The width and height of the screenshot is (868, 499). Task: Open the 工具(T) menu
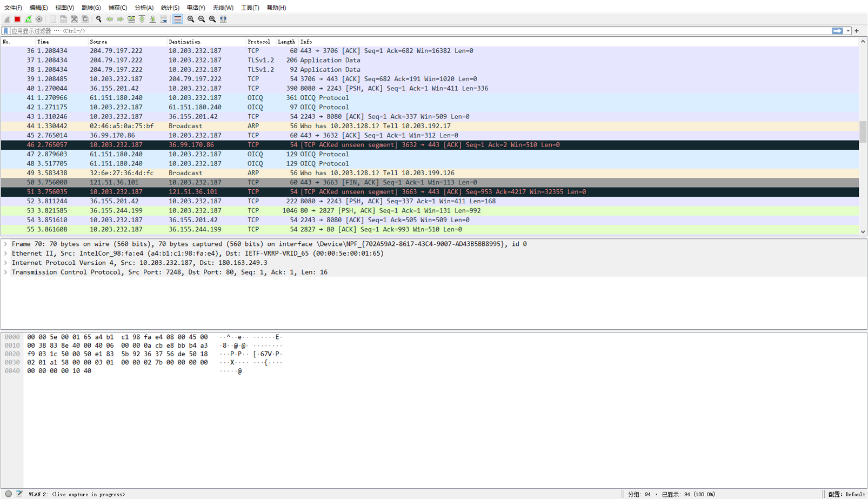click(x=250, y=8)
